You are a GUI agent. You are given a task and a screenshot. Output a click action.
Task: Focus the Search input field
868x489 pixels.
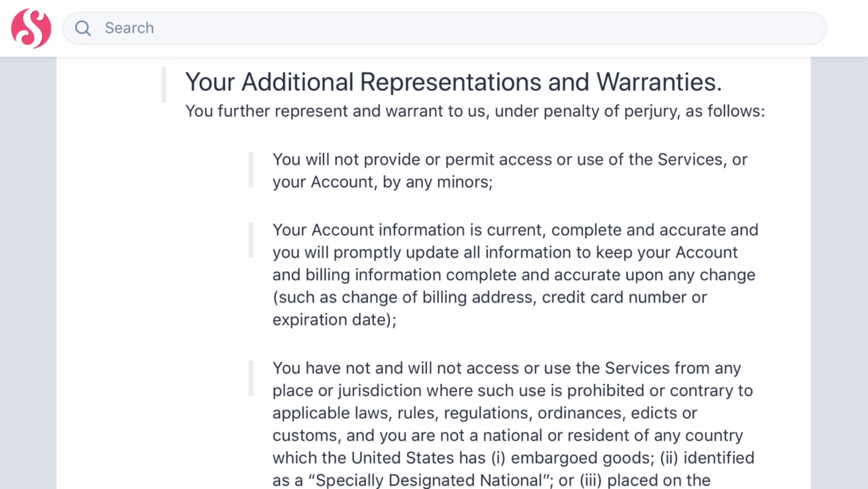coord(448,28)
